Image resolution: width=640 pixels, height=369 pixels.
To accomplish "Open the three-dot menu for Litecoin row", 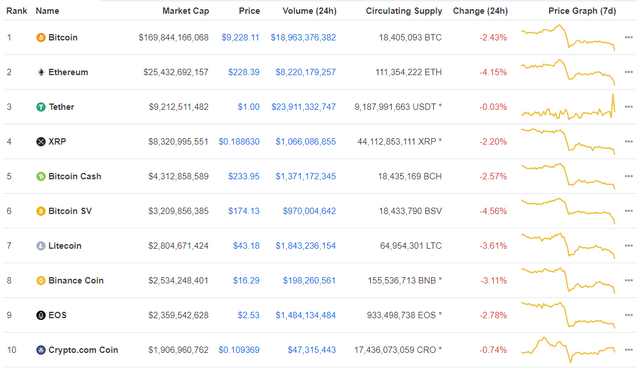I will pyautogui.click(x=629, y=246).
